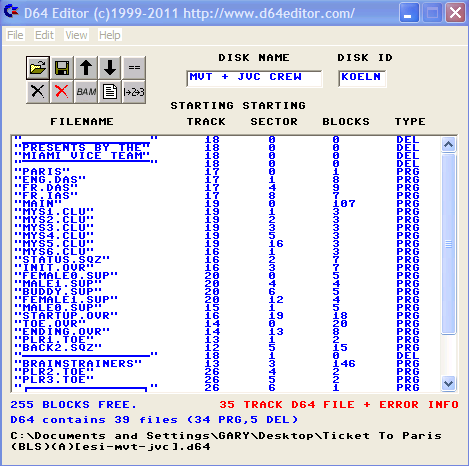Open a D64 file with the folder icon
Screen dimensions: 469x466
38,68
